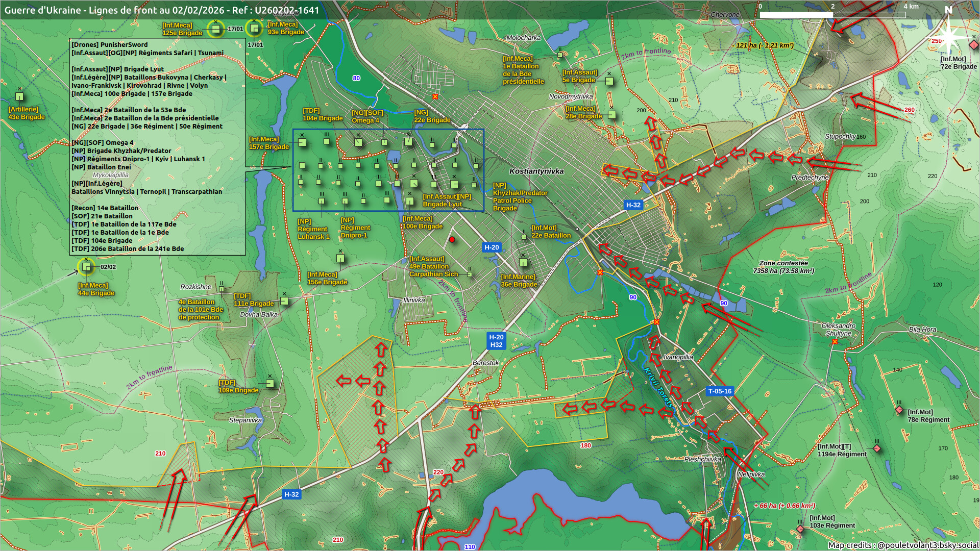Click the orange X marker near Oleksandro Shultyne
Image resolution: width=980 pixels, height=551 pixels.
coord(835,342)
